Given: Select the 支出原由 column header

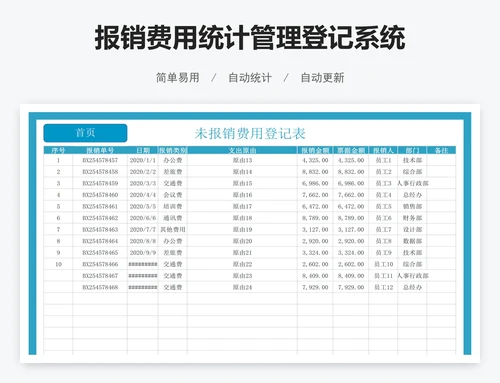Looking at the screenshot, I should [242, 150].
